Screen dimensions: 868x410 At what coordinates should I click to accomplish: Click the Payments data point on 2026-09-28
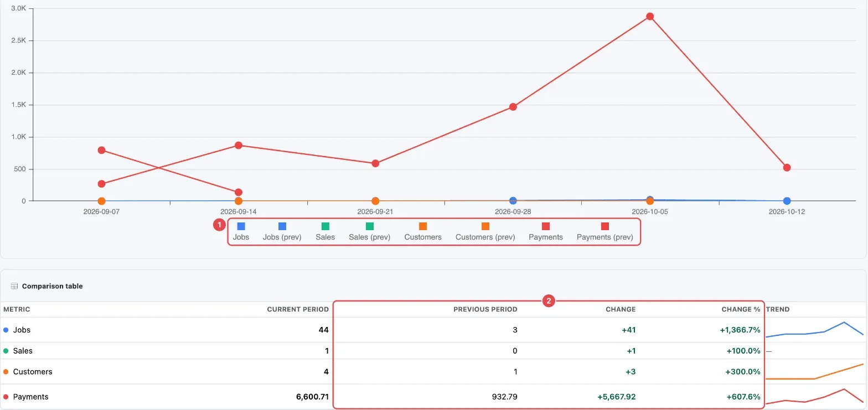click(513, 107)
